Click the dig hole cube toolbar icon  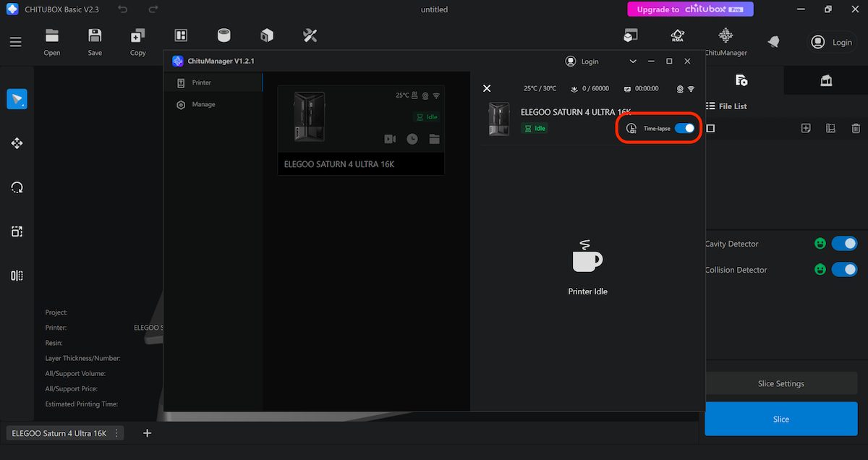pyautogui.click(x=267, y=35)
